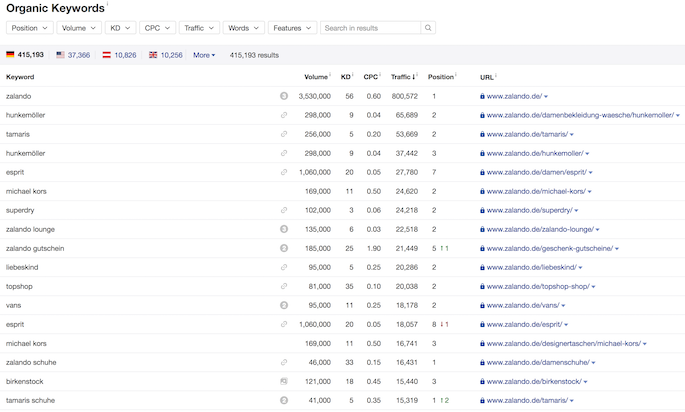Click link icon in zalando schuhe row
This screenshot has width=685, height=412.
(x=284, y=362)
